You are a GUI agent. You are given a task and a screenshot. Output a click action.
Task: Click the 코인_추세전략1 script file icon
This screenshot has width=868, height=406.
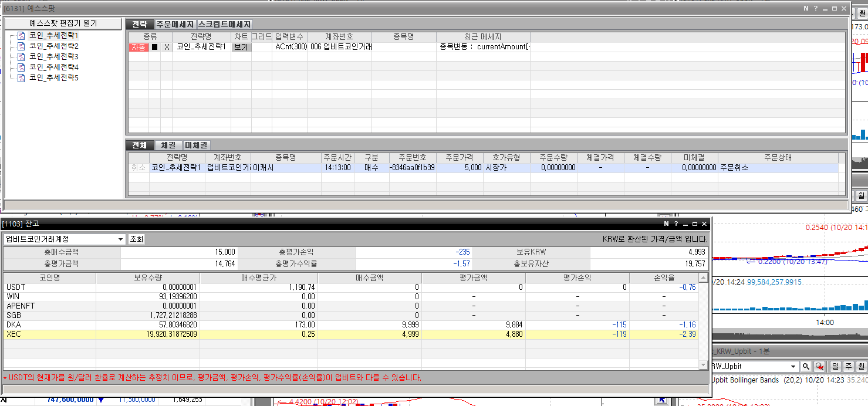point(21,36)
